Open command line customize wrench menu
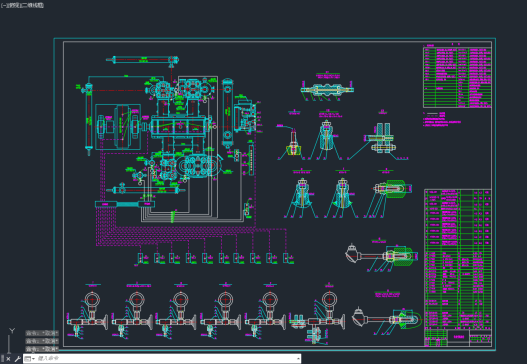527x364 pixels. 17,359
